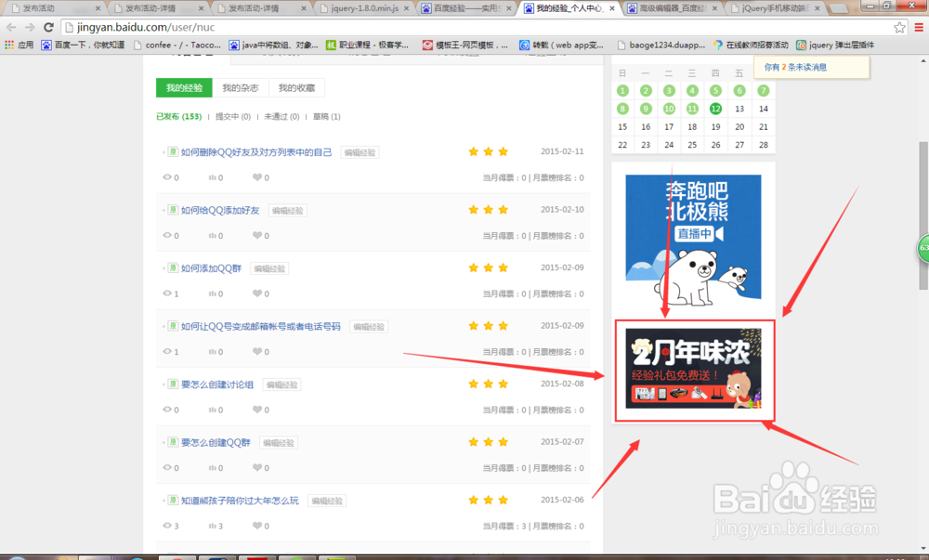Select calendar day 1 green circle
Screen dimensions: 929x560
tap(622, 91)
